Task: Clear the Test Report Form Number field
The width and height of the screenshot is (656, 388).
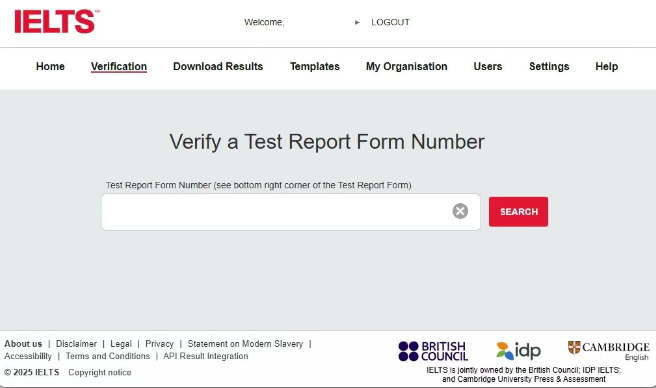Action: 460,211
